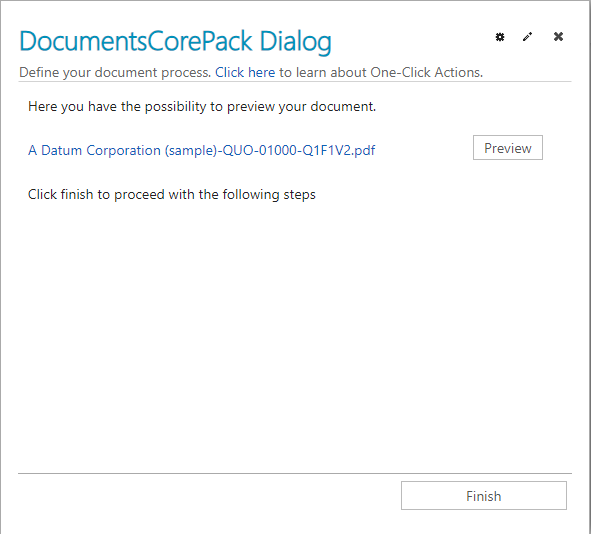Image resolution: width=591 pixels, height=534 pixels.
Task: Dismiss the dialog with the X icon
Action: pos(558,37)
